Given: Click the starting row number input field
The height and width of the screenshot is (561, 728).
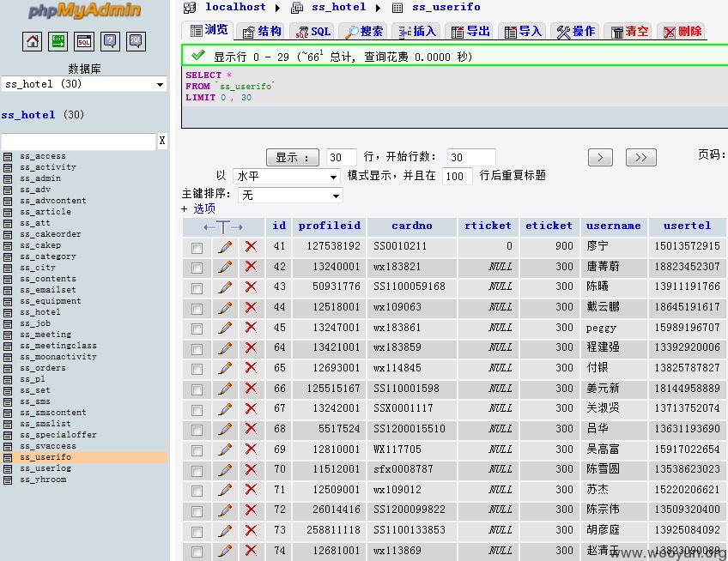Looking at the screenshot, I should [x=471, y=157].
